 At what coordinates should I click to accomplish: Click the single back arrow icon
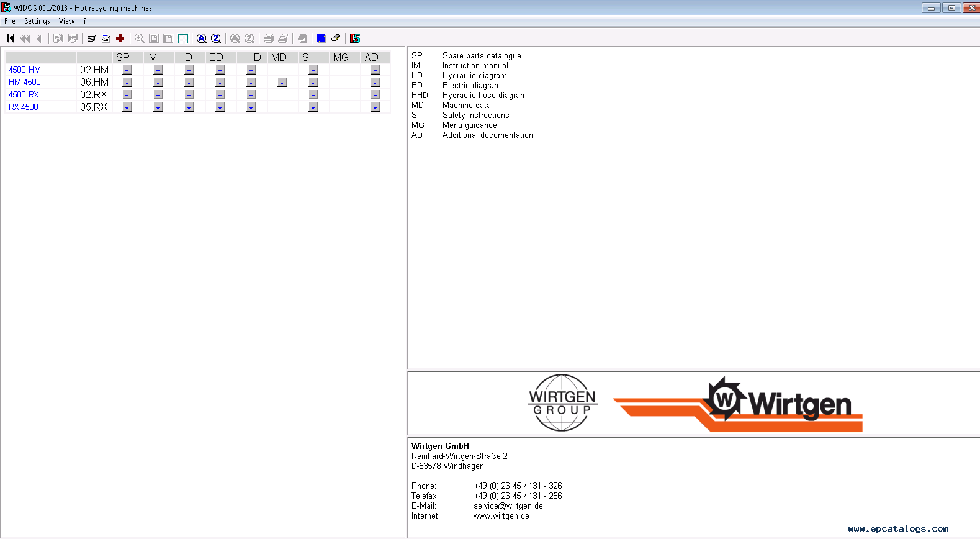(38, 38)
